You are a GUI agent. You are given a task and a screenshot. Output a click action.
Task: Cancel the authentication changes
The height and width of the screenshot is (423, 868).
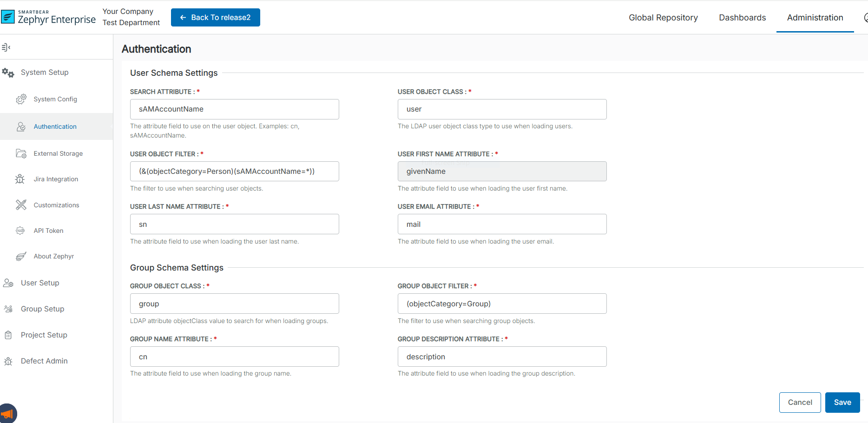(800, 403)
